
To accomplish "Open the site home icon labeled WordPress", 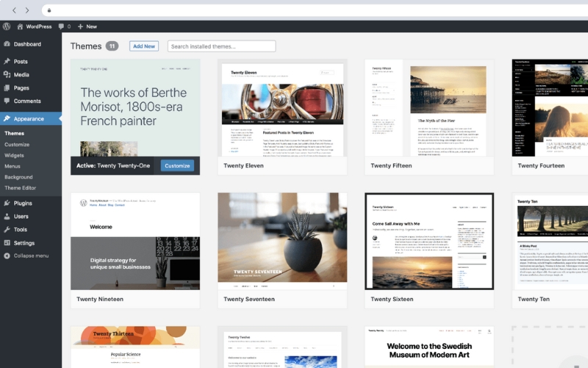I will [x=20, y=26].
